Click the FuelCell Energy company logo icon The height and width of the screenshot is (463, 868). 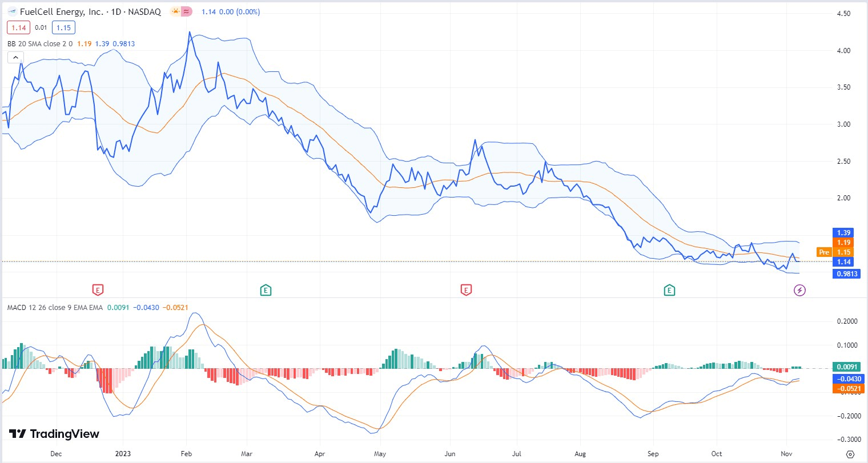[12, 11]
